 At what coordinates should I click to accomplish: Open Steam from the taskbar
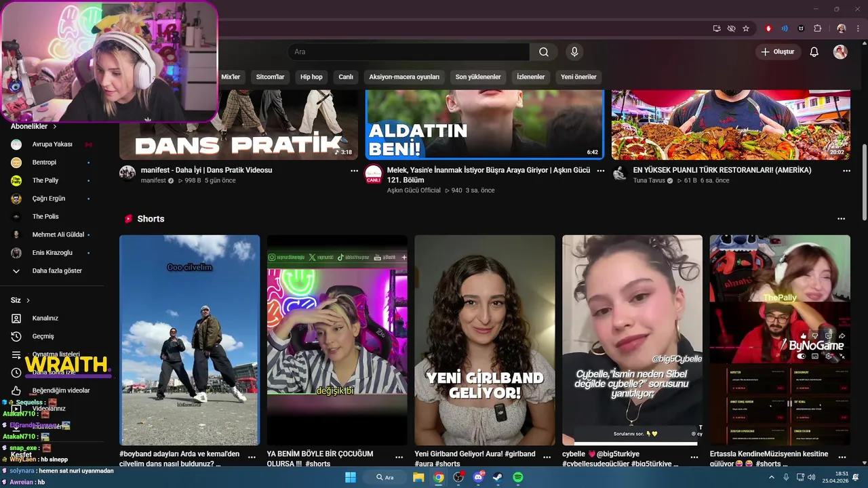[498, 477]
